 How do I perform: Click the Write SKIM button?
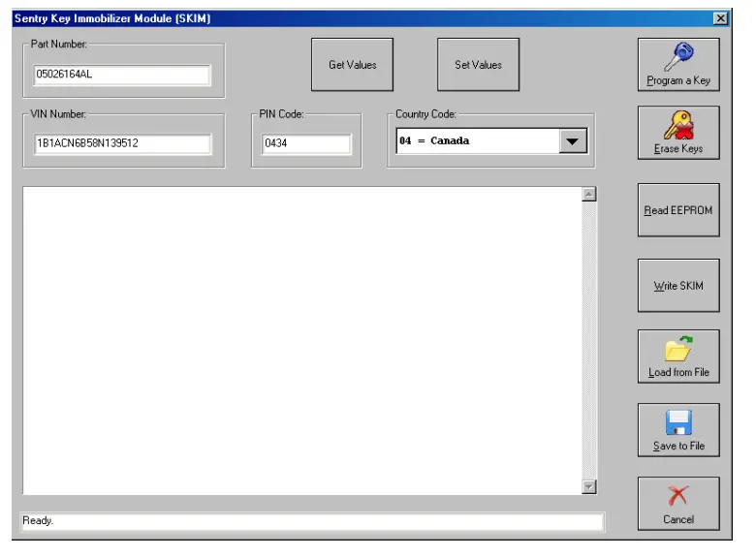click(678, 286)
